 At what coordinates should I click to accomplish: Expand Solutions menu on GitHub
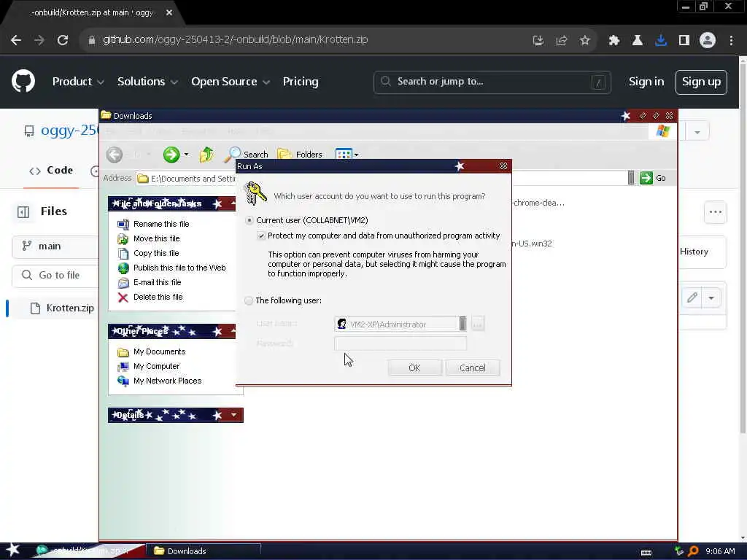click(147, 82)
